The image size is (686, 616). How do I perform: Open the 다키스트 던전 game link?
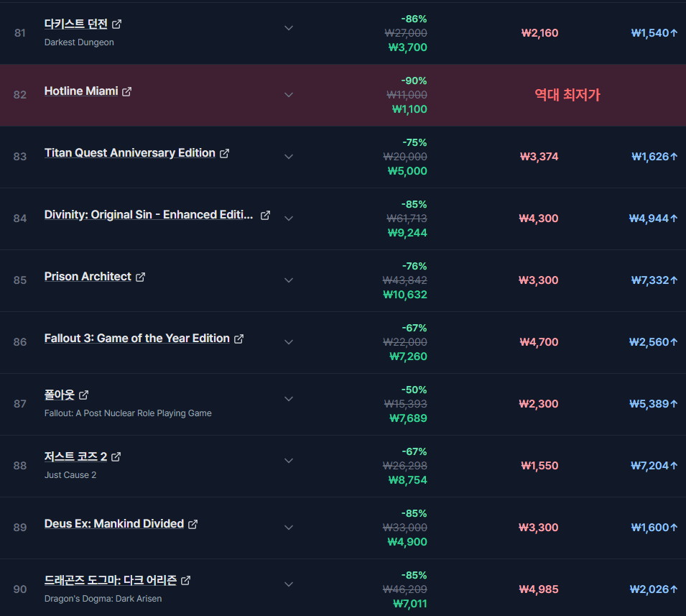76,24
